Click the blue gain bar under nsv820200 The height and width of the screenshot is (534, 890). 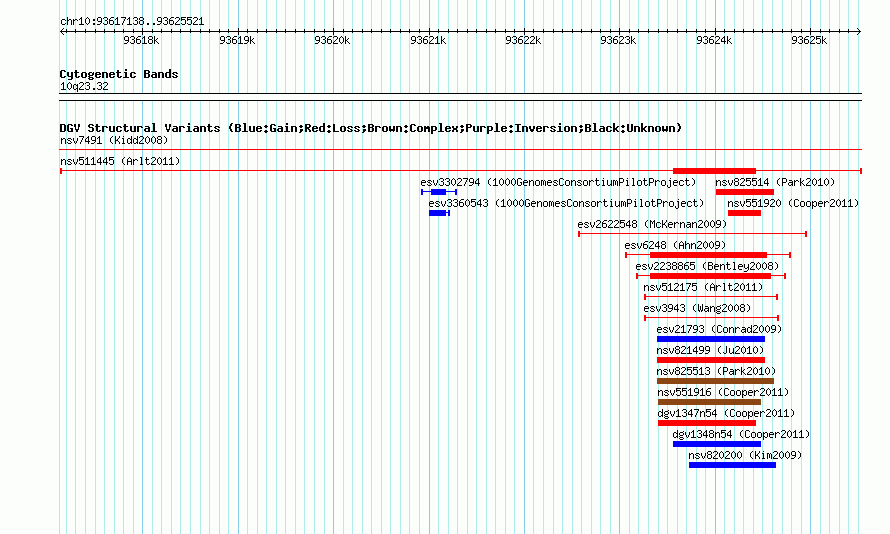(732, 465)
